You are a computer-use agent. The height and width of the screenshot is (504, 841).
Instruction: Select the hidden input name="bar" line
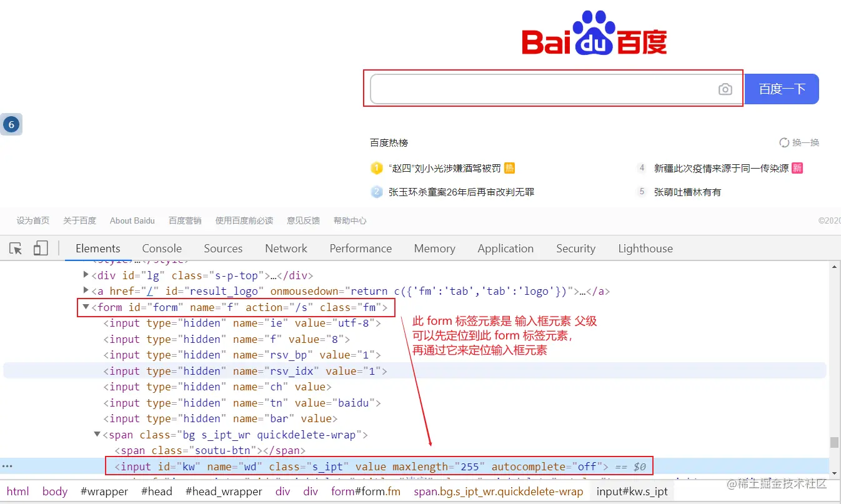[221, 418]
